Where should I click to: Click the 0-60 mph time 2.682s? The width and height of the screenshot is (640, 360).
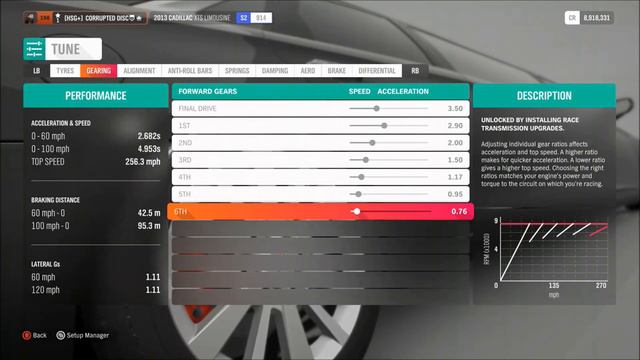tap(149, 136)
